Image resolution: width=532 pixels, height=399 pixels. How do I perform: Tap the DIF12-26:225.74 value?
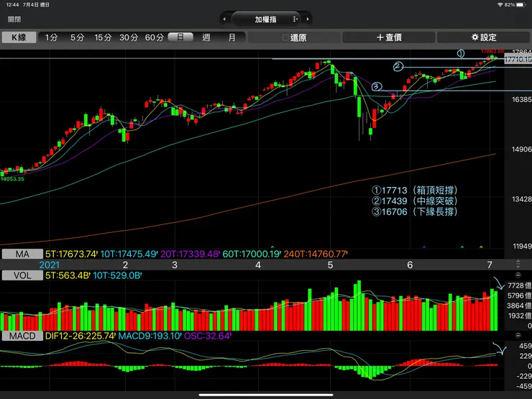pos(81,336)
